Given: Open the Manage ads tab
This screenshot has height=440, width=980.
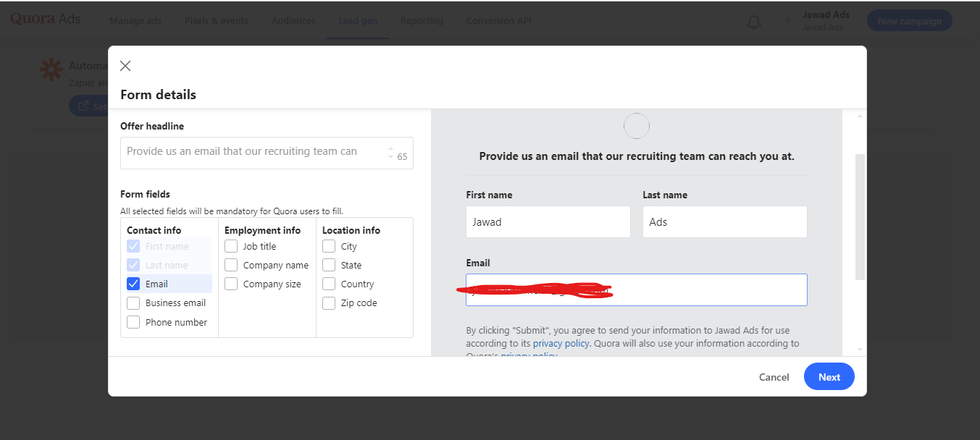Looking at the screenshot, I should (x=135, y=21).
